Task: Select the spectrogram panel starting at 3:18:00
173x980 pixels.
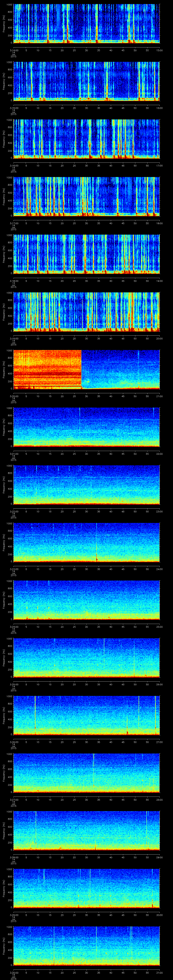Action: [x=87, y=254]
